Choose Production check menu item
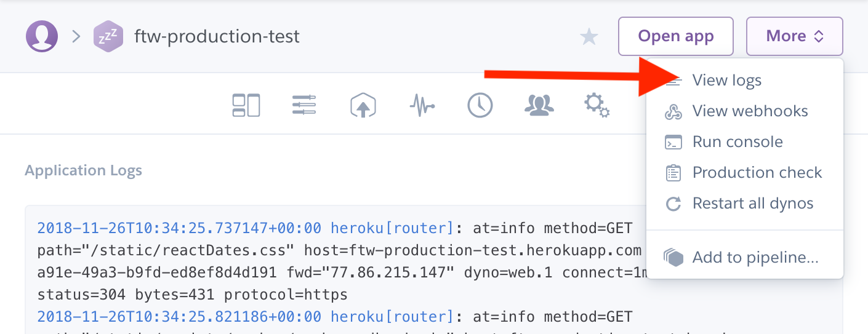Screen dimensions: 868x334 757,173
